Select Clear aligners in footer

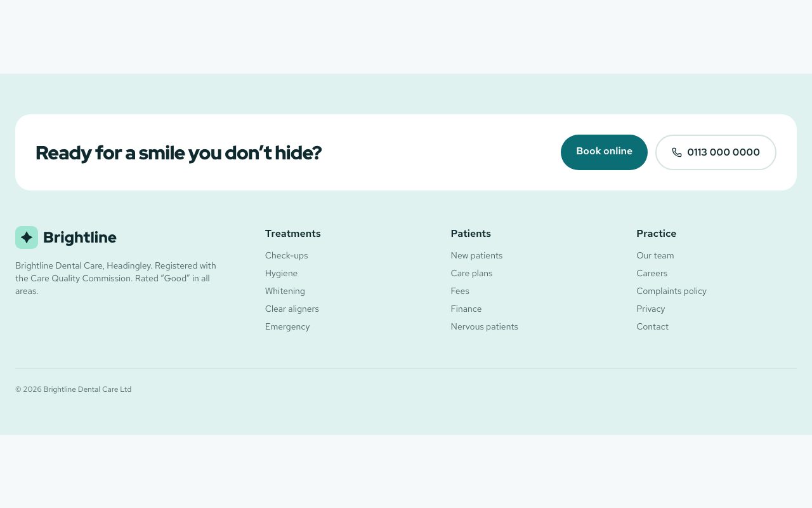click(292, 309)
